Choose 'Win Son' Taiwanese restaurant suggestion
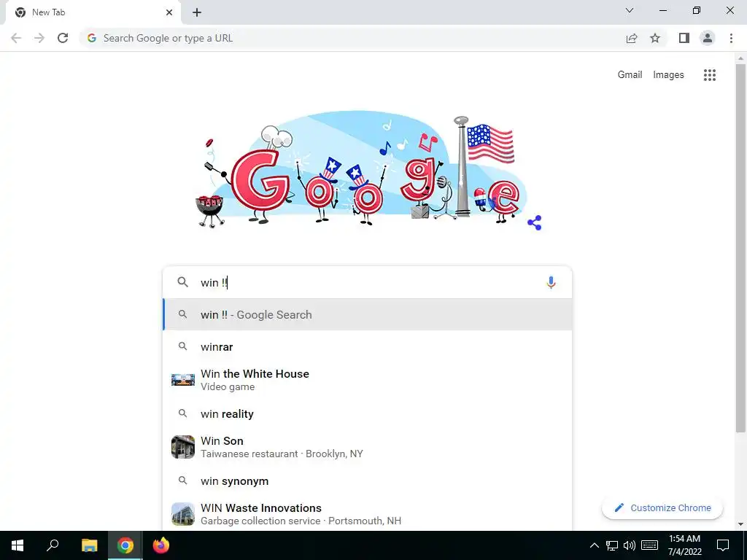 368,447
